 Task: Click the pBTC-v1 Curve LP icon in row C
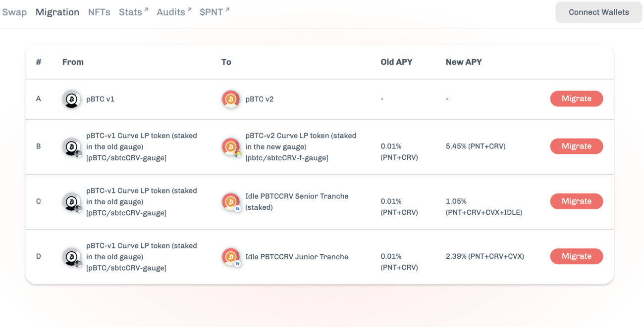pos(72,202)
